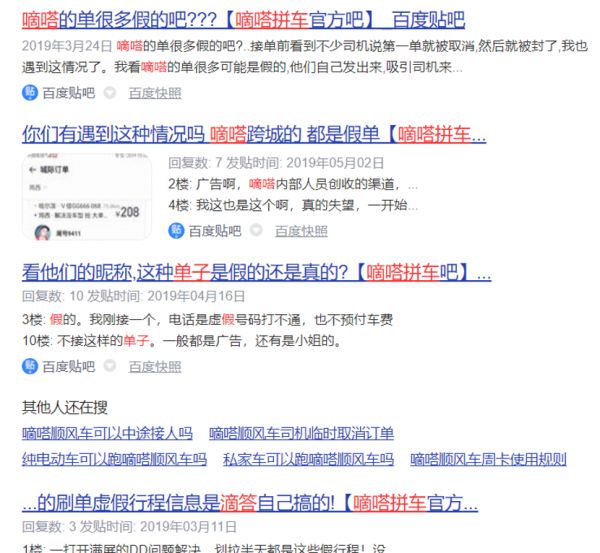Viewport: 600px width, 553px height.
Task: Expand the small arrow in the second result's source line
Action: click(256, 230)
